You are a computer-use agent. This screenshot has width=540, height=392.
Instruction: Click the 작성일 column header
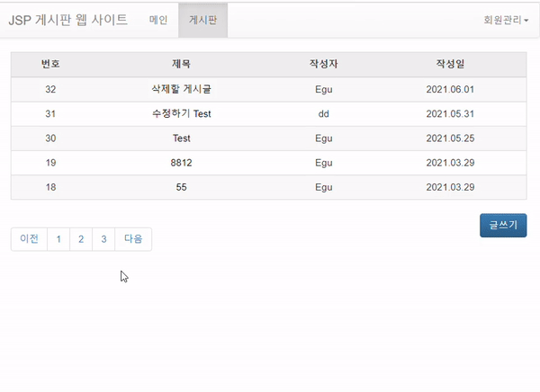(451, 64)
